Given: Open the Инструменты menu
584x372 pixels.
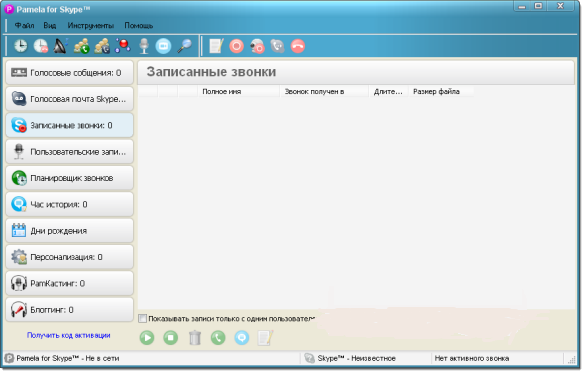Looking at the screenshot, I should 91,25.
